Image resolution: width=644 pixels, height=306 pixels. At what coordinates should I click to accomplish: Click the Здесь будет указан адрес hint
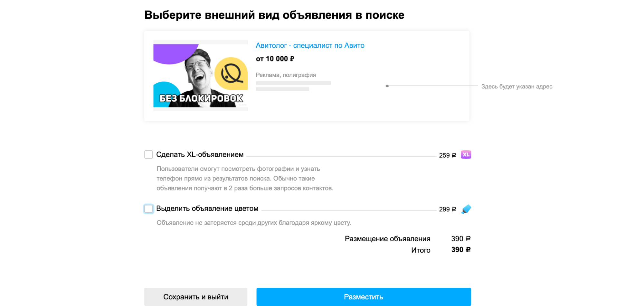pos(517,86)
